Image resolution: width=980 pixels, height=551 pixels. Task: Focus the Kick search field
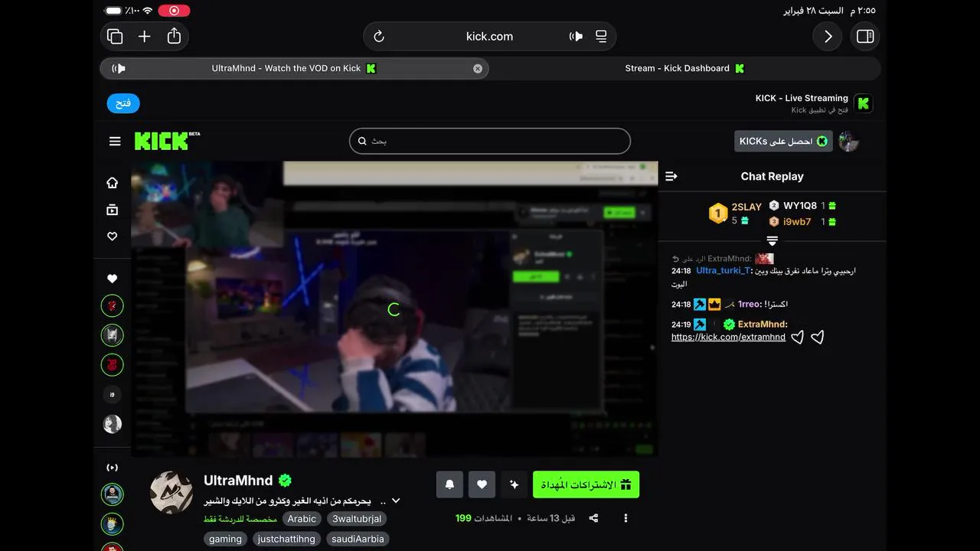click(x=490, y=141)
